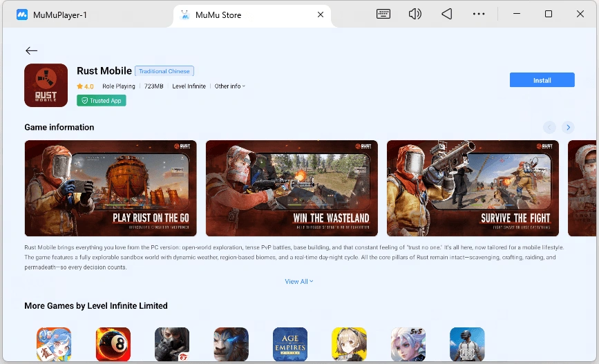The width and height of the screenshot is (599, 364).
Task: Click the Trusted App badge
Action: [102, 100]
